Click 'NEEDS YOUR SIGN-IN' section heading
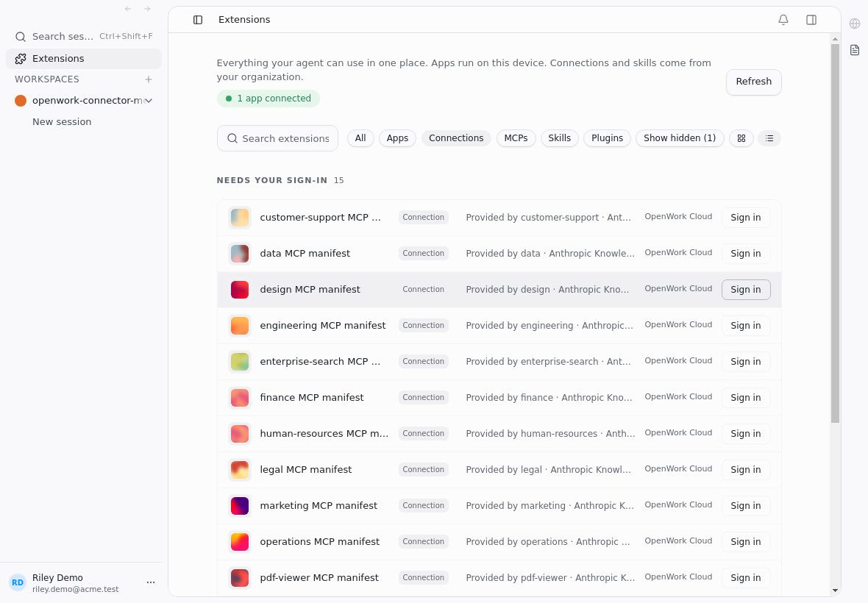This screenshot has width=868, height=603. (x=272, y=180)
